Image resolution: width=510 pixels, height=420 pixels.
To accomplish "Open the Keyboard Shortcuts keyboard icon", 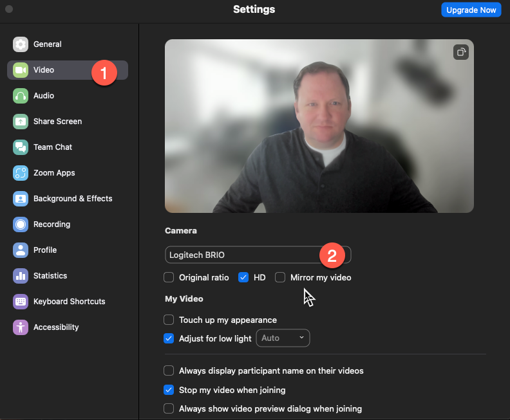I will click(x=21, y=302).
